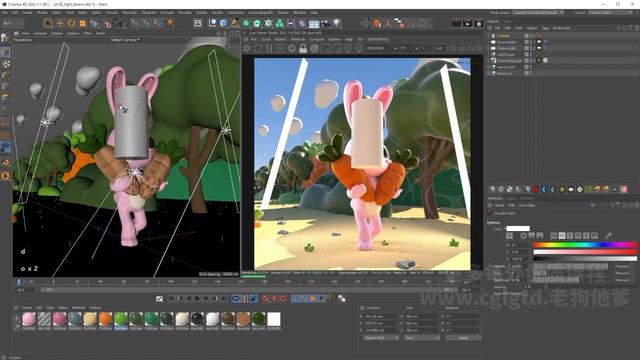Viewport: 640px width, 360px height.
Task: Open the viewport Display menu
Action: [x=57, y=33]
